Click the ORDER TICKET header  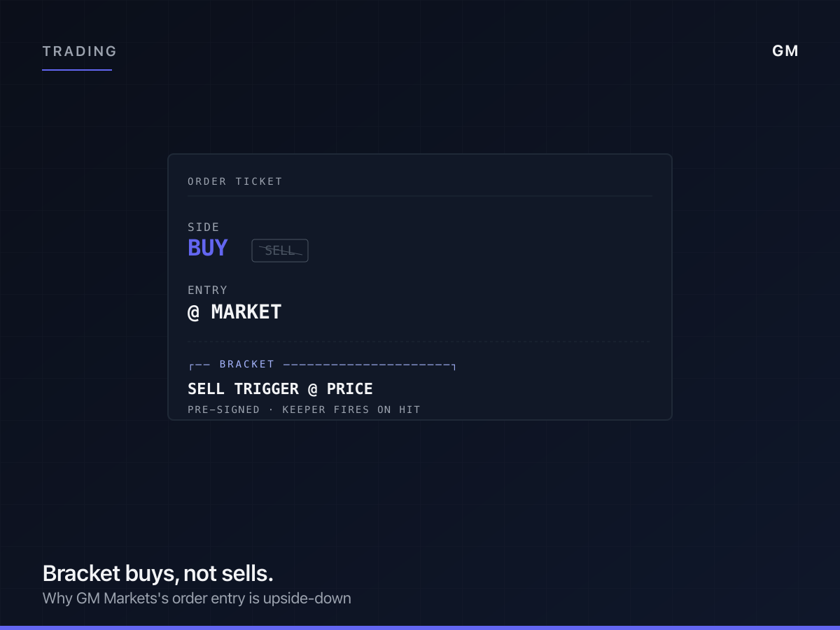coord(235,181)
